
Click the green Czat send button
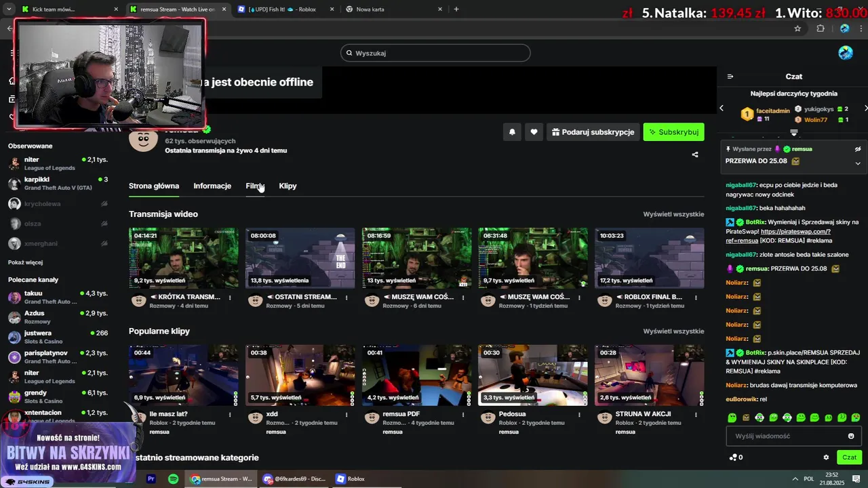(x=849, y=457)
